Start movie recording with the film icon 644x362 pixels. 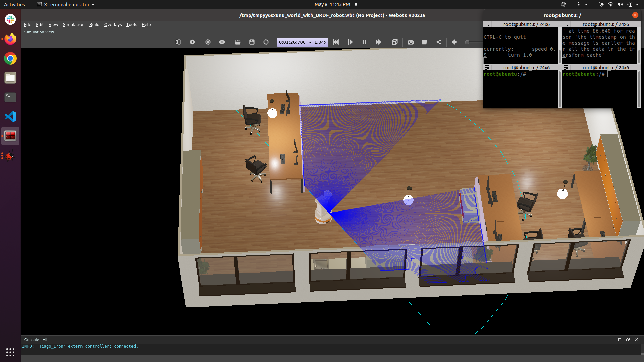[x=424, y=42]
